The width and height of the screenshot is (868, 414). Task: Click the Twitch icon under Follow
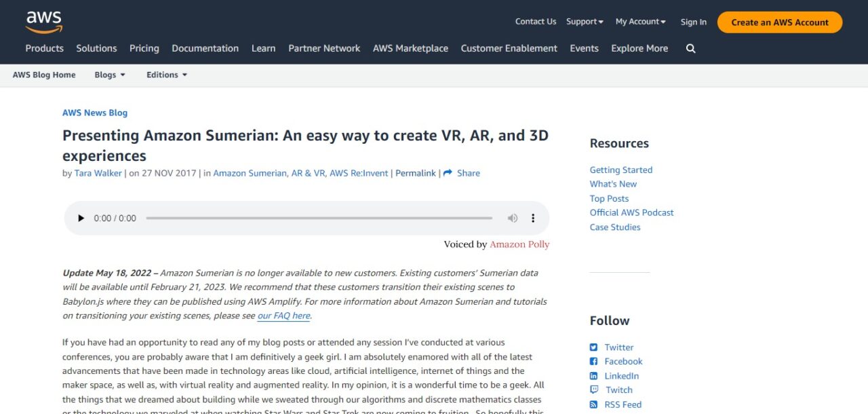593,390
